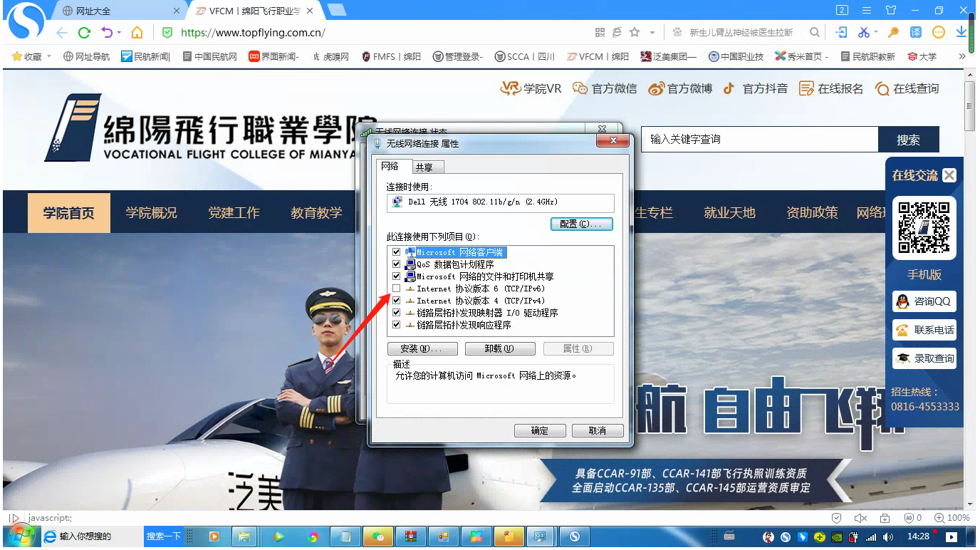Click the QR code icon in address bar
The height and width of the screenshot is (550, 980).
click(x=600, y=33)
